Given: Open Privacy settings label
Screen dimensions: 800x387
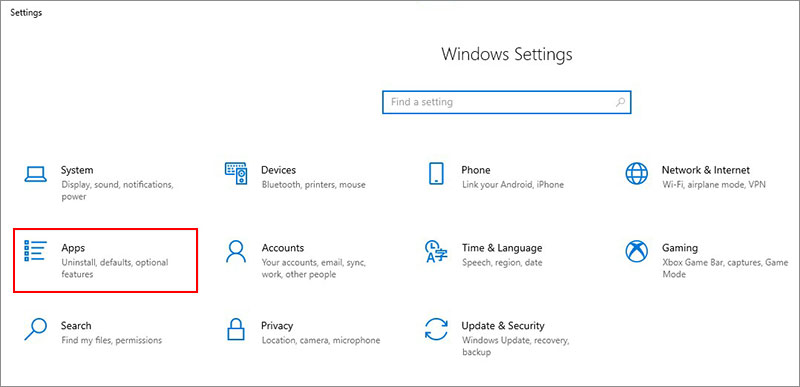Looking at the screenshot, I should click(x=277, y=326).
